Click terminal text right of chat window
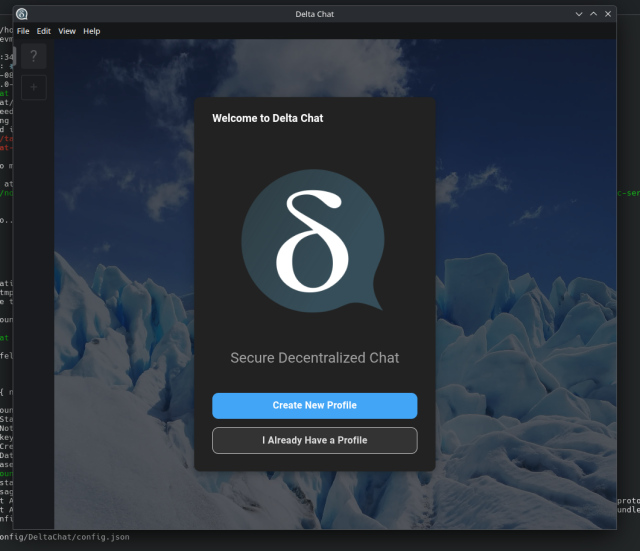 tap(628, 505)
